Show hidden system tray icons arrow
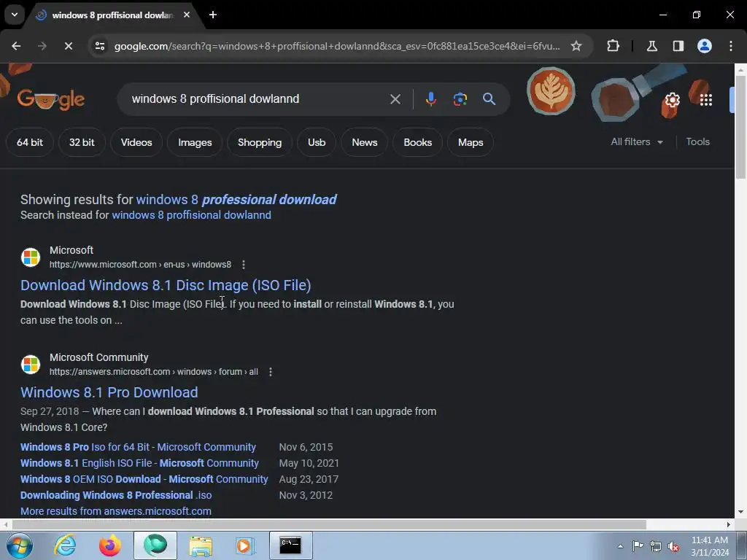 tap(620, 546)
